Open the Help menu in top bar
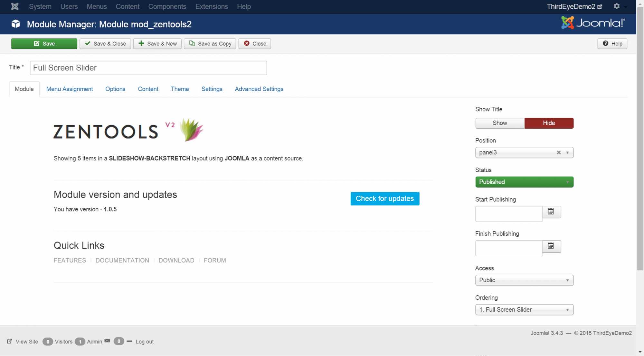Viewport: 644px width, 356px height. click(x=244, y=6)
